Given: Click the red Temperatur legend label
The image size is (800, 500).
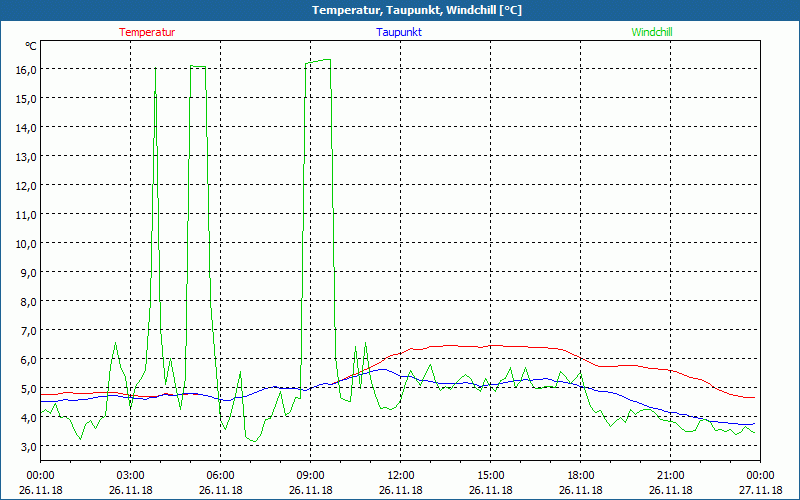Looking at the screenshot, I should pos(147,32).
